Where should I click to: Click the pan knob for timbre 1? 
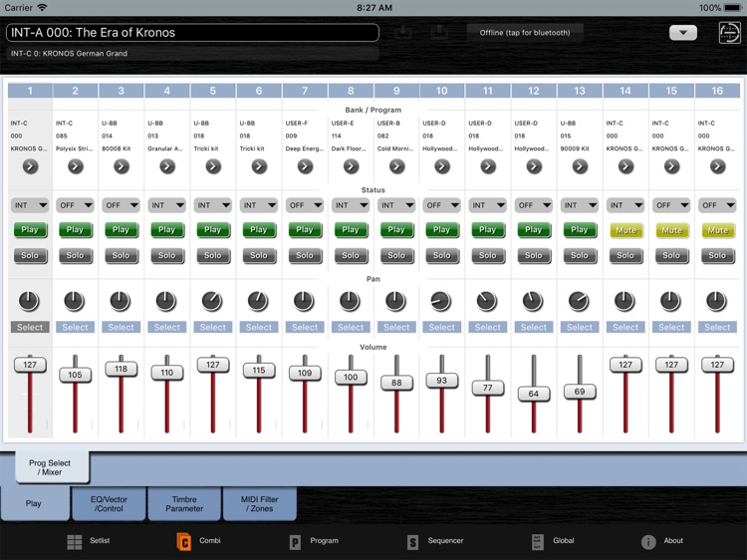coord(29,301)
